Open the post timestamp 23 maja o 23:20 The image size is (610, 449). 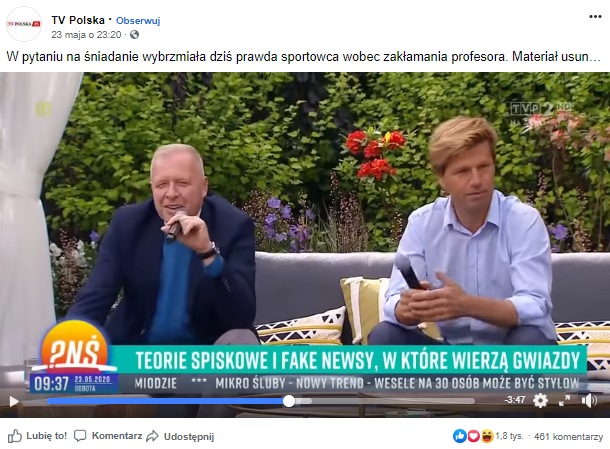(x=86, y=35)
